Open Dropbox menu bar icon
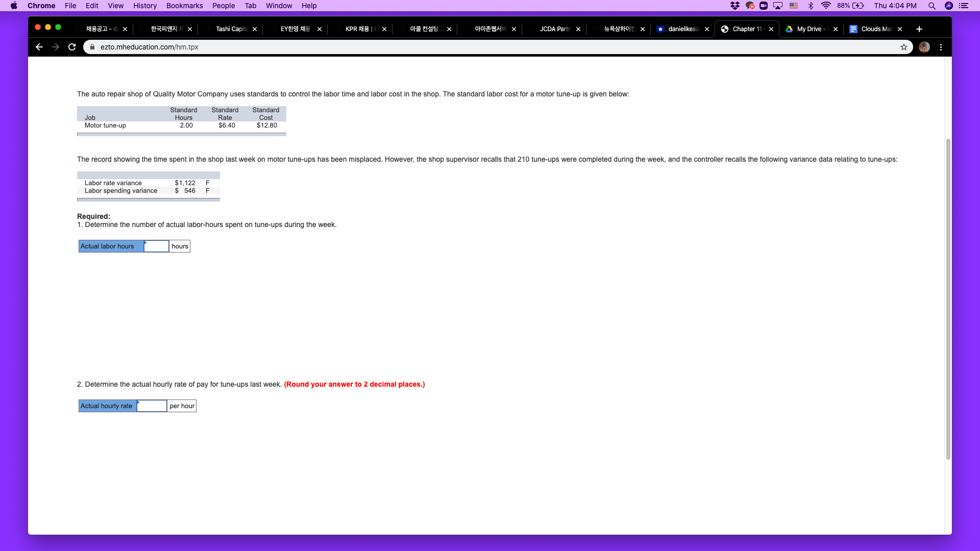 (x=734, y=6)
